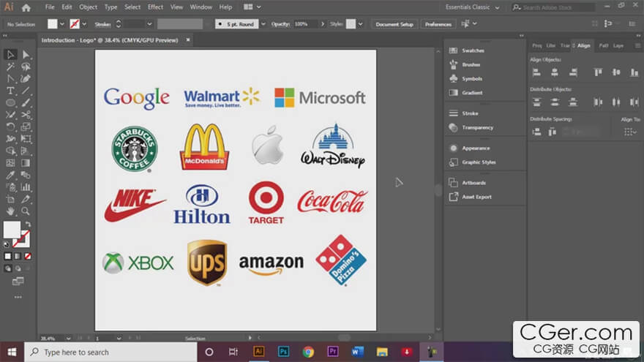
Task: Select the Mesh tool
Action: pyautogui.click(x=11, y=163)
